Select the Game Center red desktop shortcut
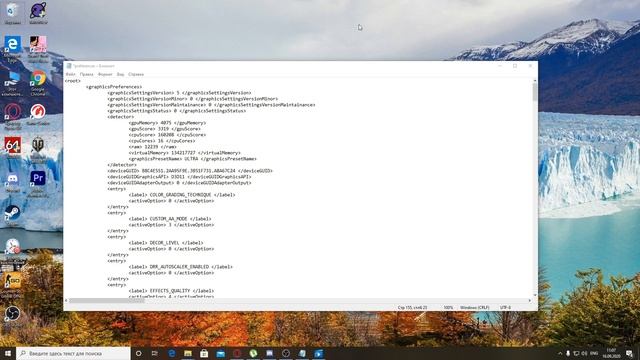The width and height of the screenshot is (640, 360). coord(38,114)
